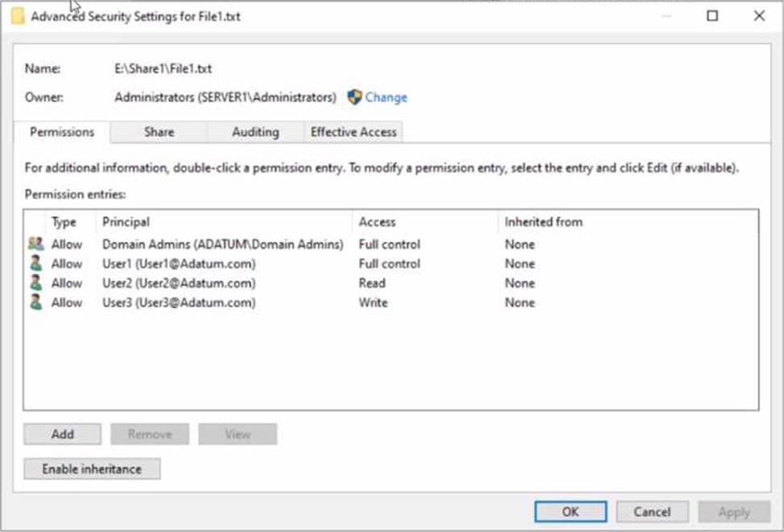Click the Inherited from column header

543,222
